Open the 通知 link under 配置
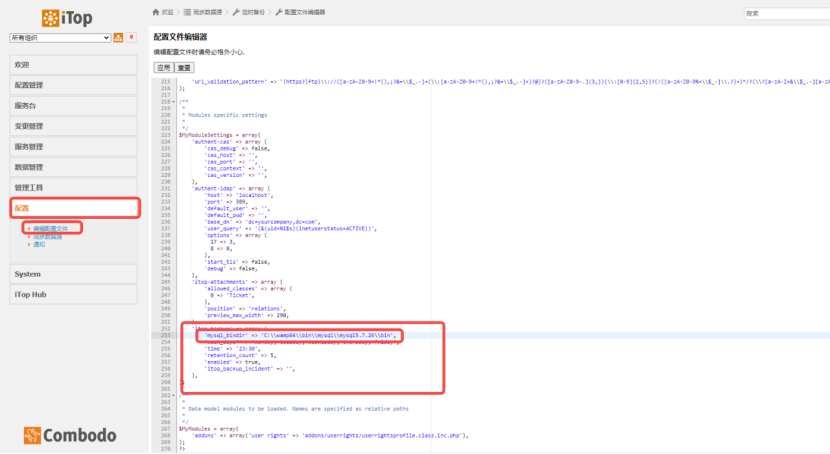The height and width of the screenshot is (454, 830). coord(39,244)
